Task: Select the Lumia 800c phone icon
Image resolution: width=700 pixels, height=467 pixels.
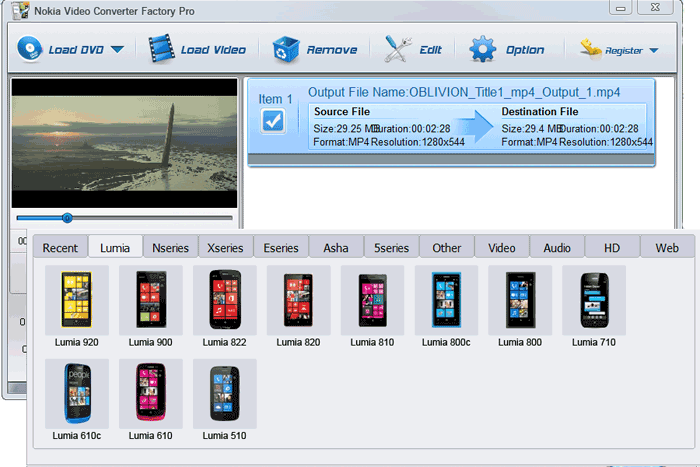Action: click(x=446, y=300)
